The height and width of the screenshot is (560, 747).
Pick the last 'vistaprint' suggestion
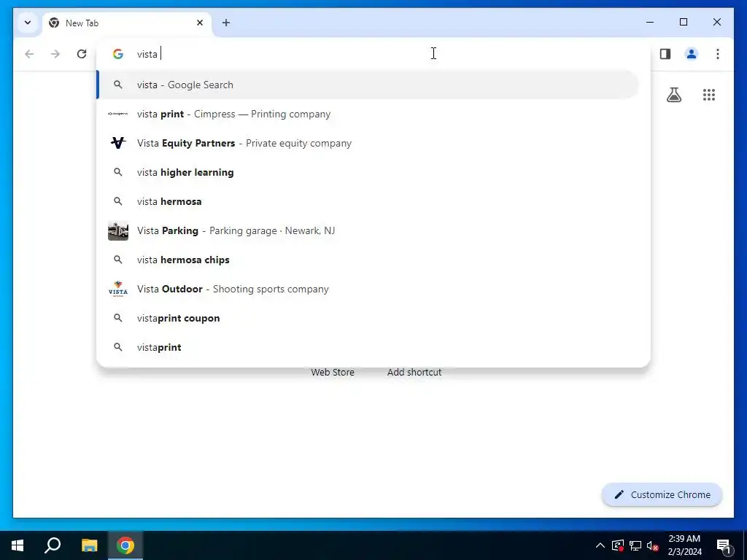[x=368, y=347]
